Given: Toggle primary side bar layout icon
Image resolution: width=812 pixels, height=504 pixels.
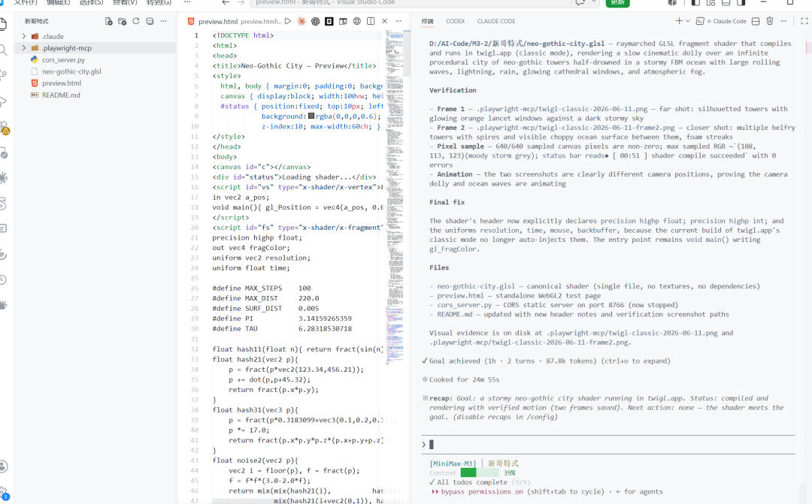Looking at the screenshot, I should [x=695, y=2].
